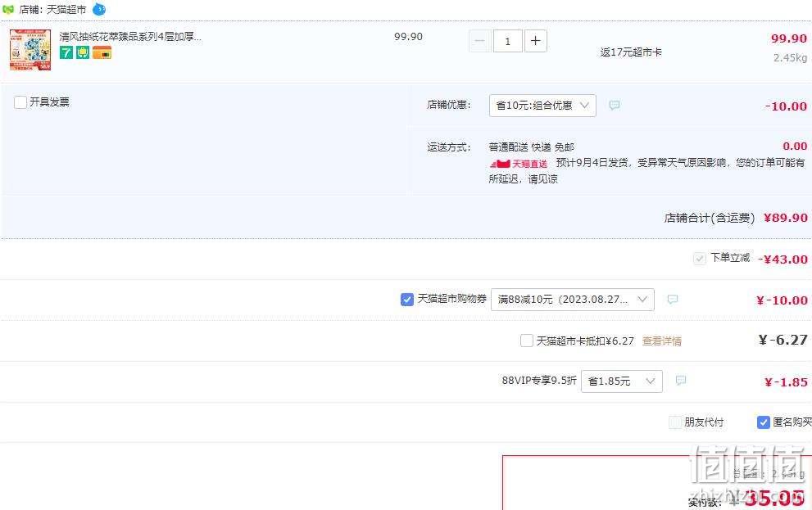Open the tissue product thumbnail image

click(x=30, y=50)
